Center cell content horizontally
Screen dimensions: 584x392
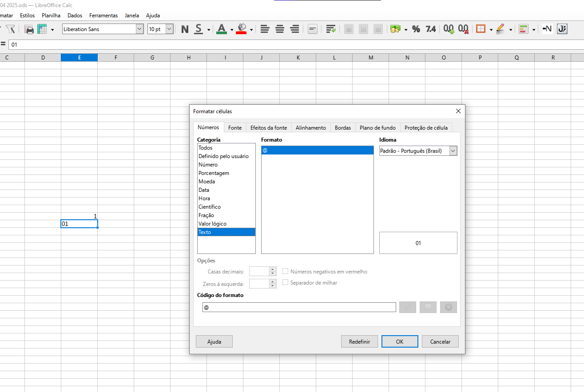pos(280,29)
